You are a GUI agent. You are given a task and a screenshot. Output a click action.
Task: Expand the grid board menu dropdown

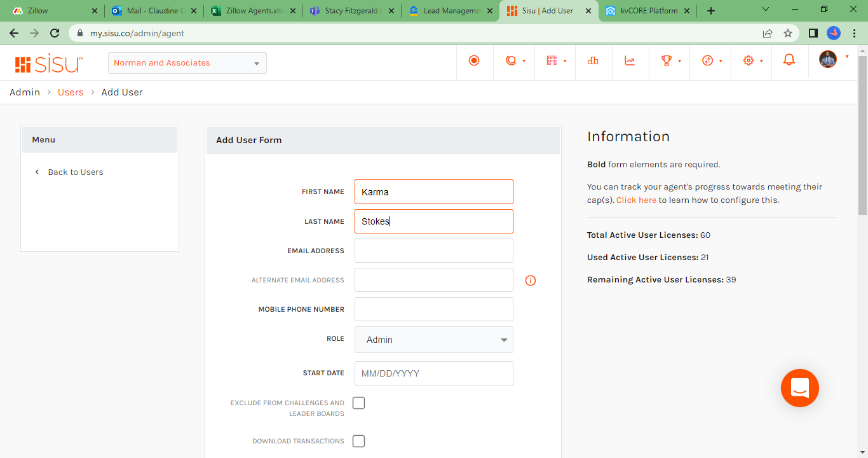[556, 60]
